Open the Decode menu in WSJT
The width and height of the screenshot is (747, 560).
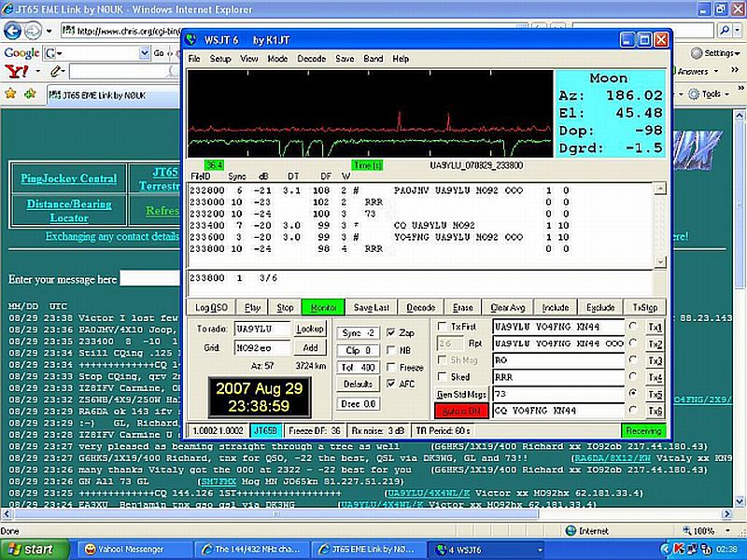311,59
